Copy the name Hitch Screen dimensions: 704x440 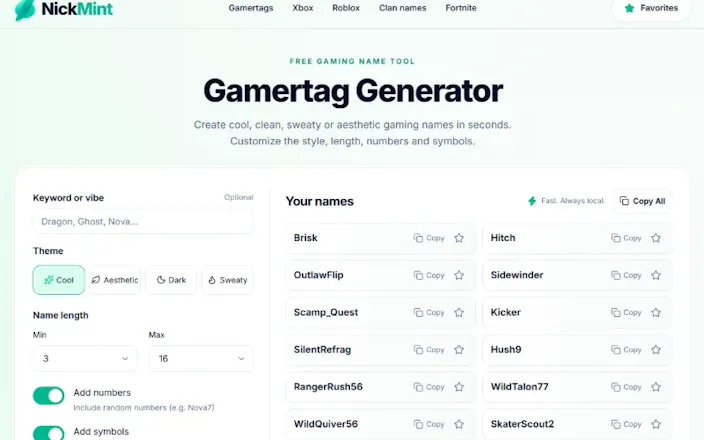(626, 238)
